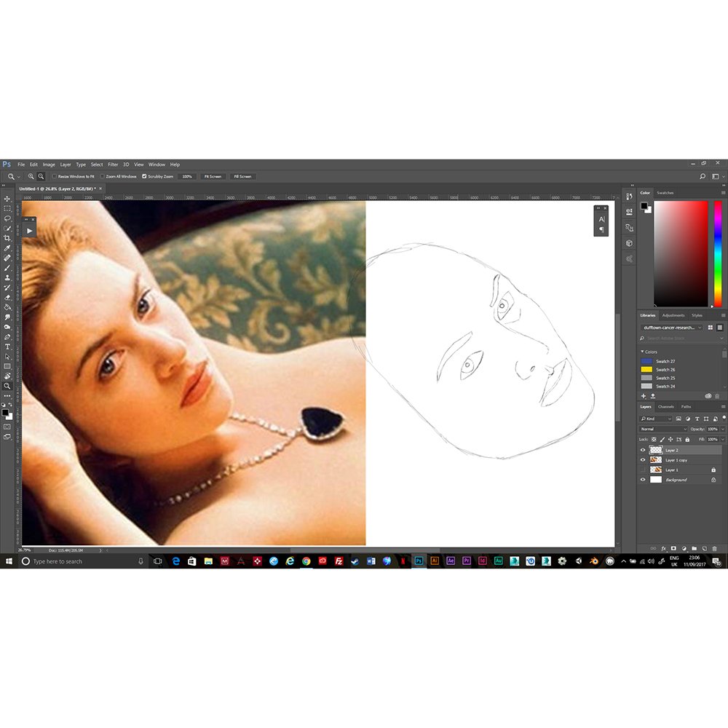Add content to library with plus icon
Viewport: 728px width, 728px height.
click(644, 396)
